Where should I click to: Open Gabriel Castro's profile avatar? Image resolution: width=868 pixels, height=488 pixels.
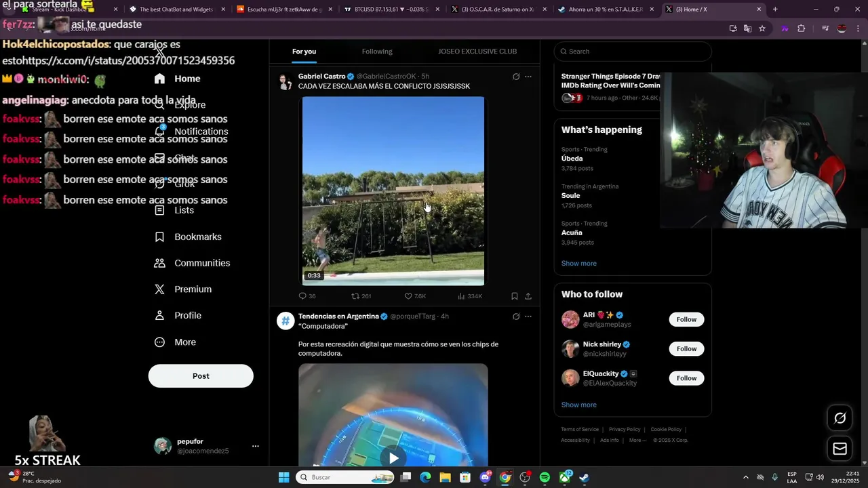pyautogui.click(x=285, y=82)
